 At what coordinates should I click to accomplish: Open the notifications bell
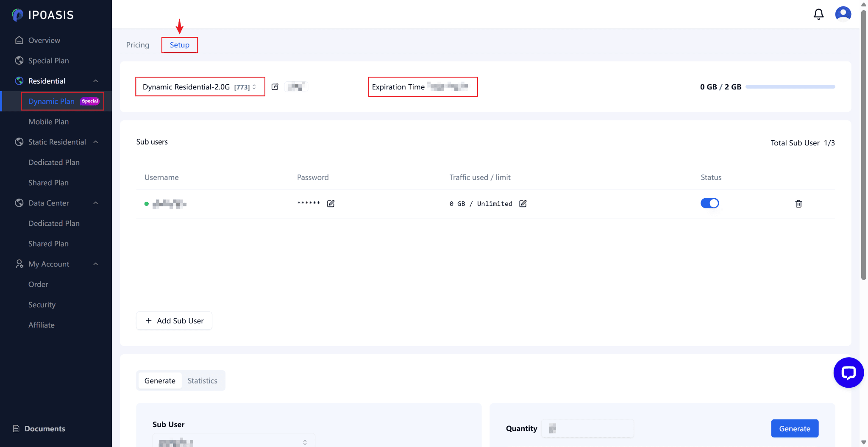pyautogui.click(x=818, y=14)
